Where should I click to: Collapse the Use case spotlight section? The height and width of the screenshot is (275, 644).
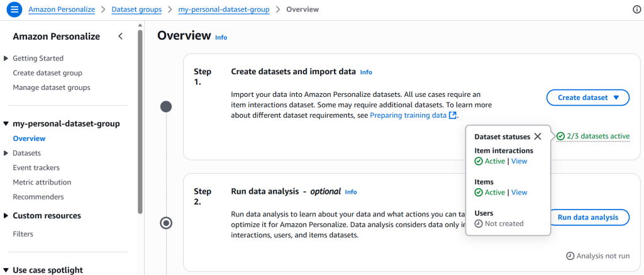click(6, 270)
